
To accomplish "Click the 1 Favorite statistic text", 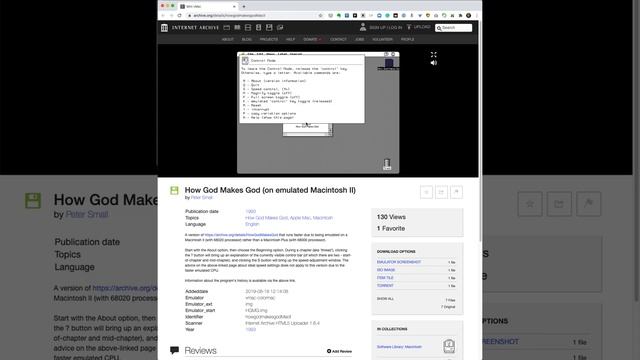I will pos(391,229).
